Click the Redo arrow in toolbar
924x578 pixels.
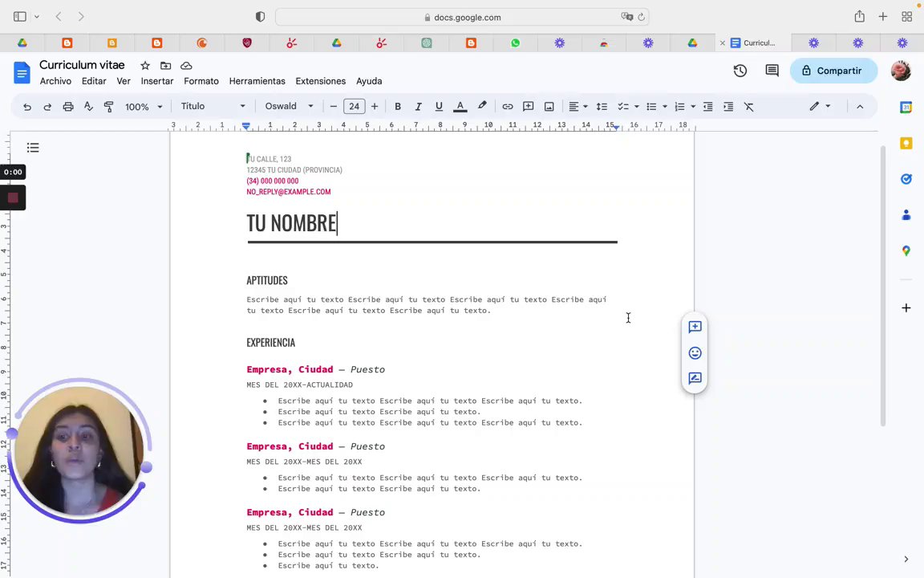(47, 107)
